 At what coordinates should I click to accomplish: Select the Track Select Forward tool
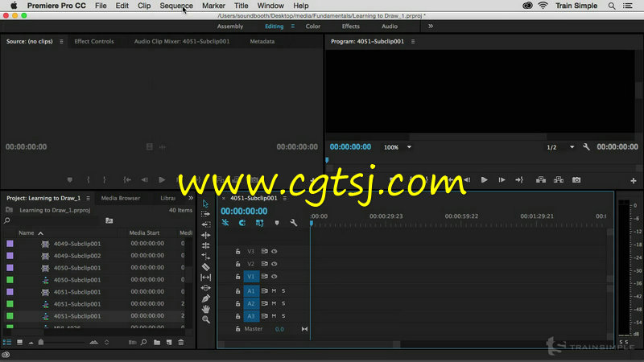click(206, 214)
